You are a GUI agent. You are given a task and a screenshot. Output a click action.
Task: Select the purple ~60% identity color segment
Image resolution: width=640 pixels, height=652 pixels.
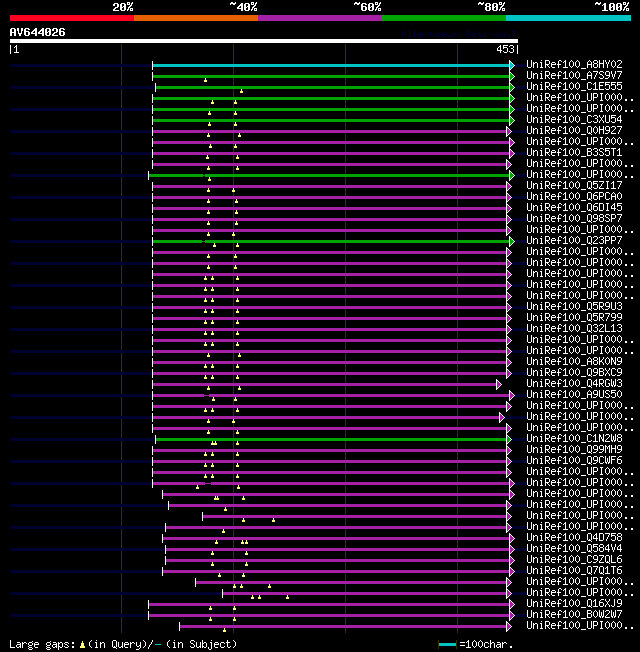(x=320, y=18)
